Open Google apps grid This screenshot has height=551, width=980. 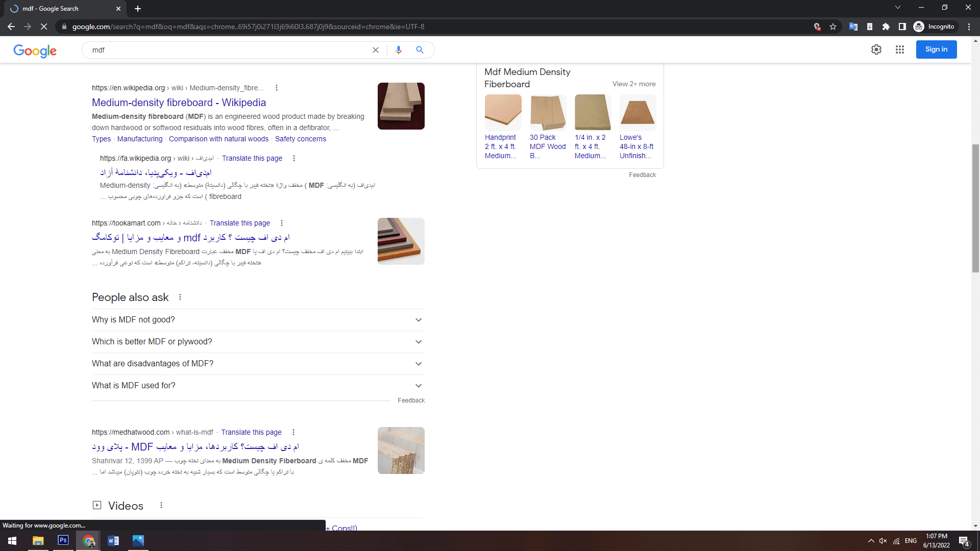coord(900,49)
